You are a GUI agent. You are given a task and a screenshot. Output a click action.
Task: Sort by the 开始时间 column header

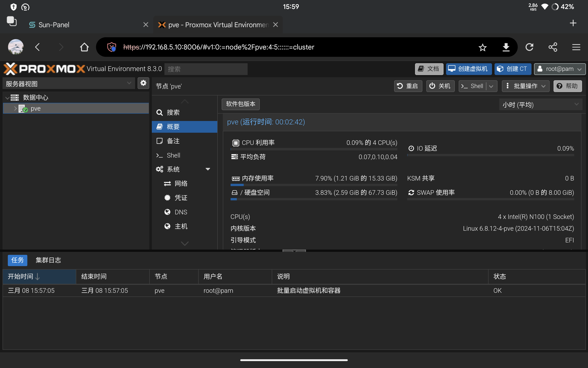click(39, 276)
